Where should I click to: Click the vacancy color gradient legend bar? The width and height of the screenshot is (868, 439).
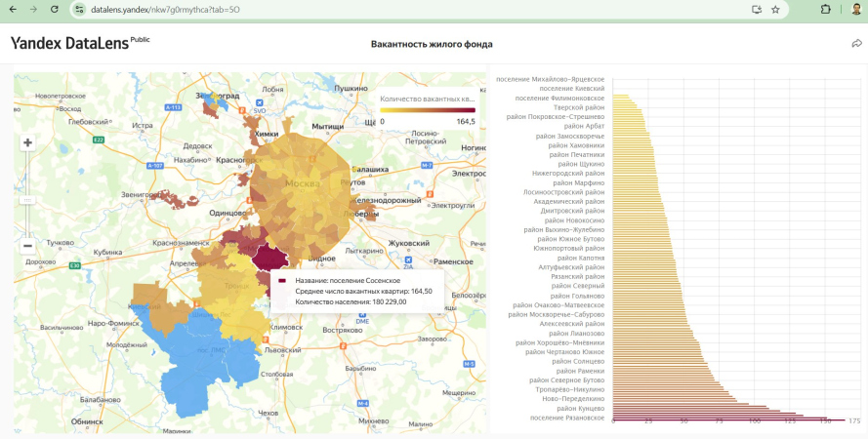[427, 110]
